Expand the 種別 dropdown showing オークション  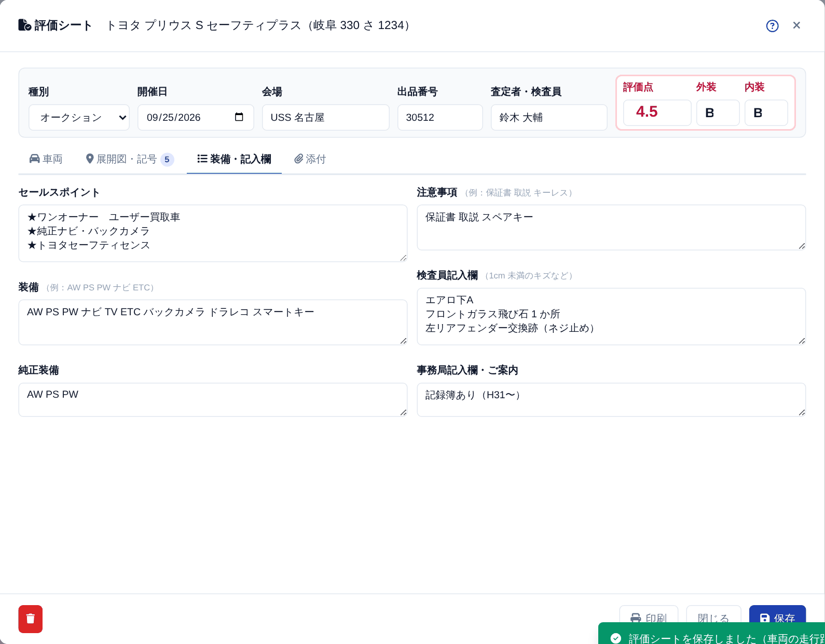pos(79,118)
